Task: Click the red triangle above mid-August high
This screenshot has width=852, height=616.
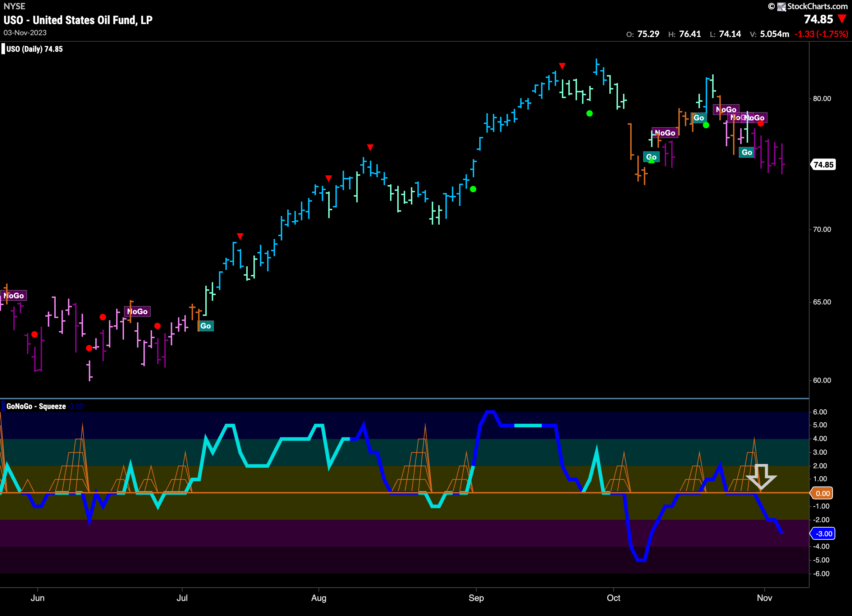Action: tap(370, 147)
